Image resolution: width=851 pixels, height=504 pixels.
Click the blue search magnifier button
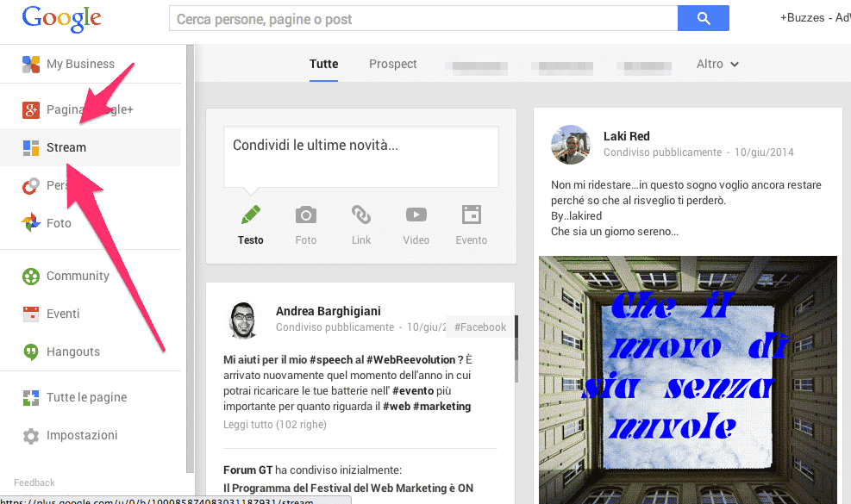click(704, 18)
